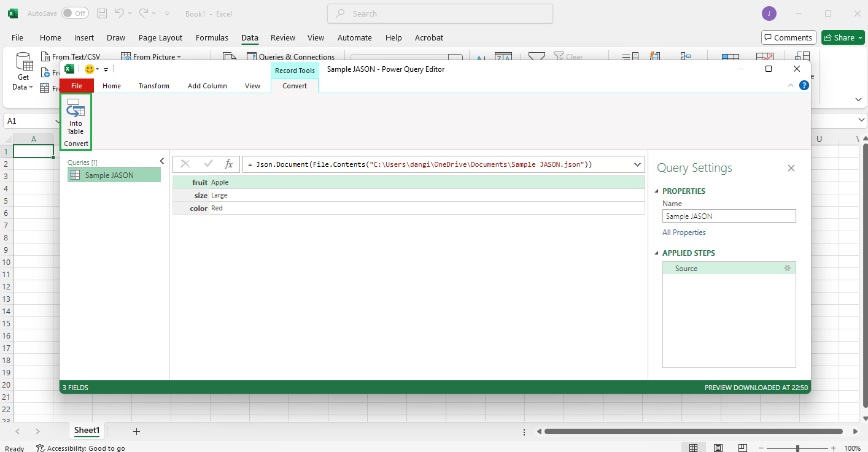Open the Home tab in Power Query
The width and height of the screenshot is (868, 452).
tap(112, 86)
